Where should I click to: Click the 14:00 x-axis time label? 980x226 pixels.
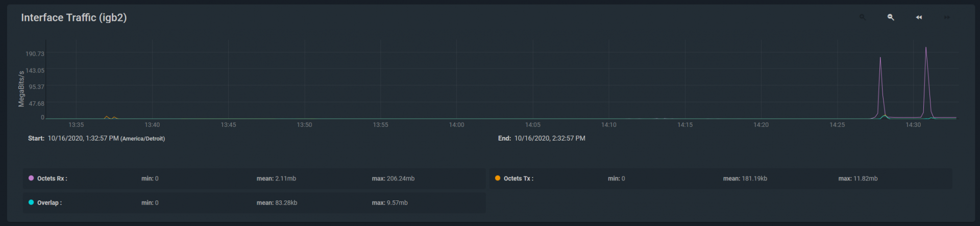[456, 125]
